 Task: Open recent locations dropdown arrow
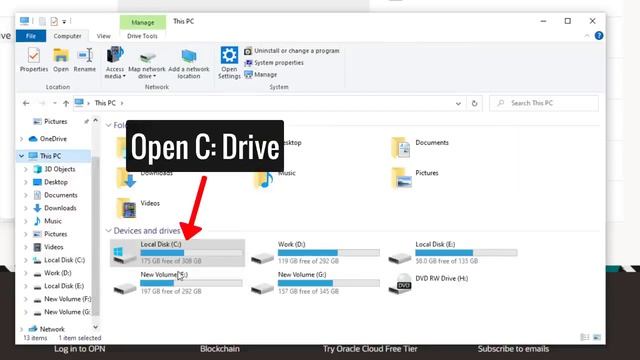[x=55, y=103]
